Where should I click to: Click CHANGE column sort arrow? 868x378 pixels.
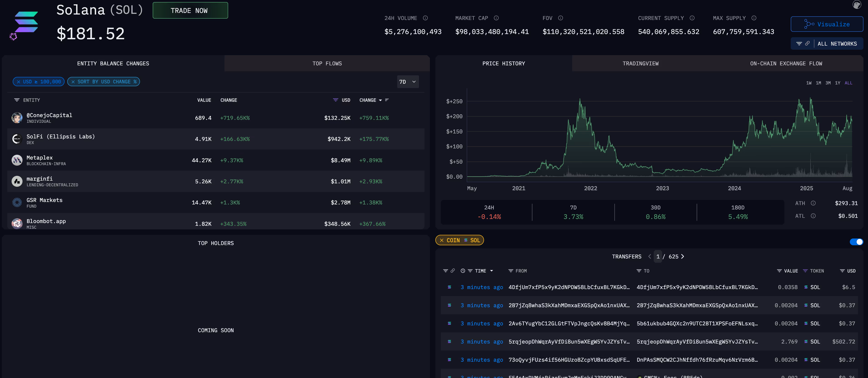tap(380, 100)
